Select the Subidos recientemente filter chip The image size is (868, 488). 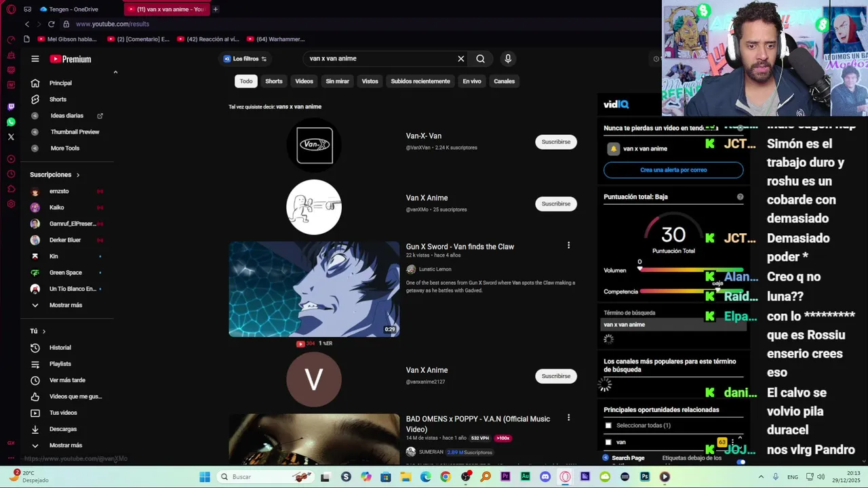click(420, 81)
